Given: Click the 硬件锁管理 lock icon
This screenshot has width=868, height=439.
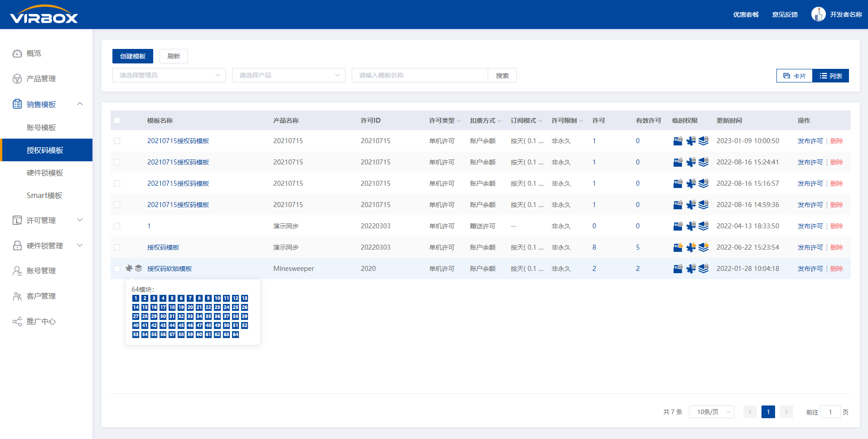Looking at the screenshot, I should coord(17,246).
